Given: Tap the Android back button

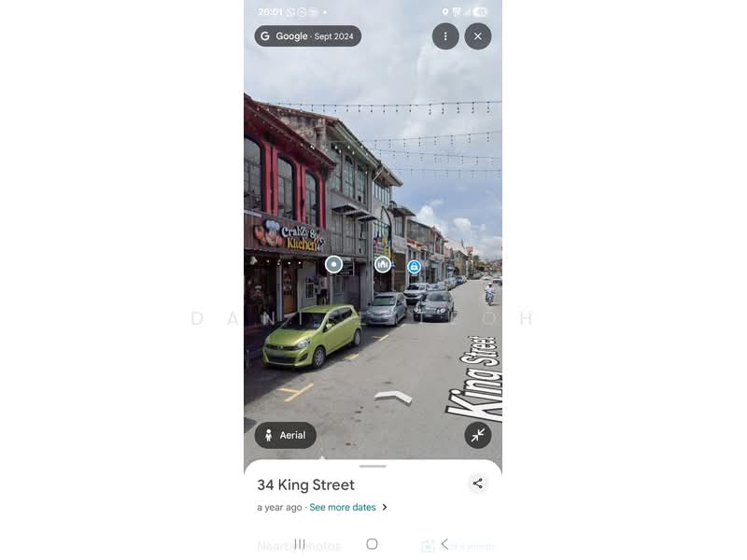Looking at the screenshot, I should [x=444, y=544].
